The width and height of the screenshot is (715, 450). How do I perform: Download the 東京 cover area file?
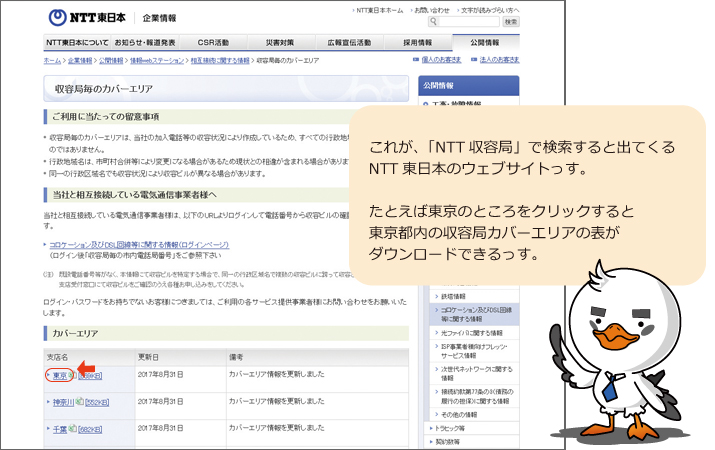click(60, 376)
